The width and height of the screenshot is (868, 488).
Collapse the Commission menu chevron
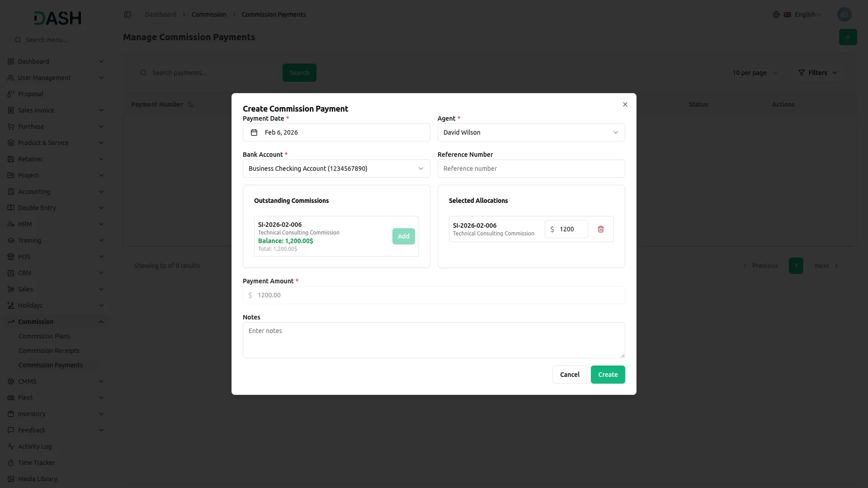101,322
